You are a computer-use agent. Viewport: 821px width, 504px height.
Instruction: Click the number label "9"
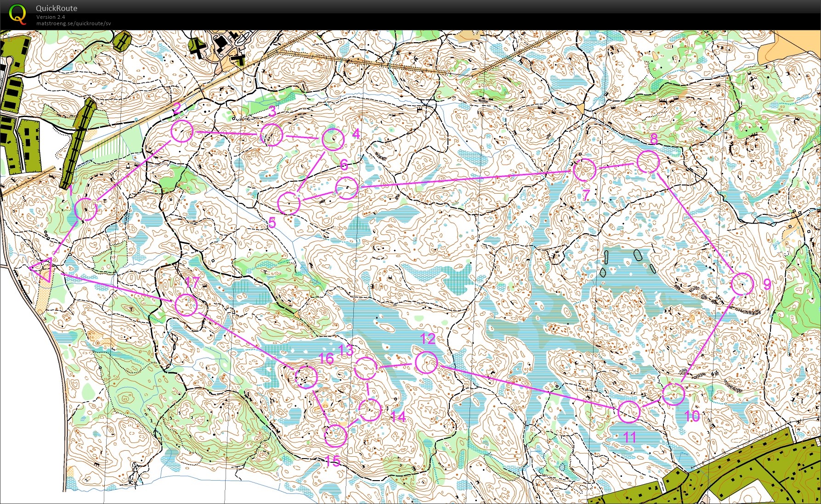(x=766, y=285)
